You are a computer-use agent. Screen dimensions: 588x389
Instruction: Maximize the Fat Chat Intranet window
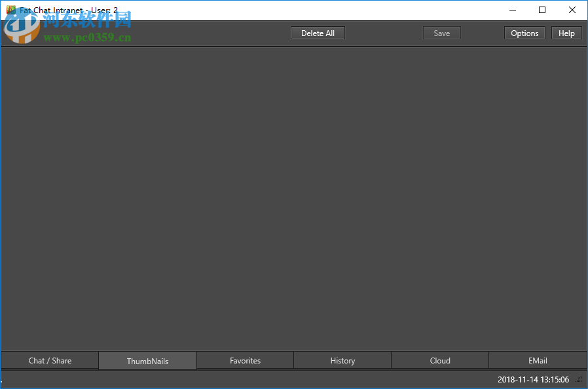pos(542,10)
